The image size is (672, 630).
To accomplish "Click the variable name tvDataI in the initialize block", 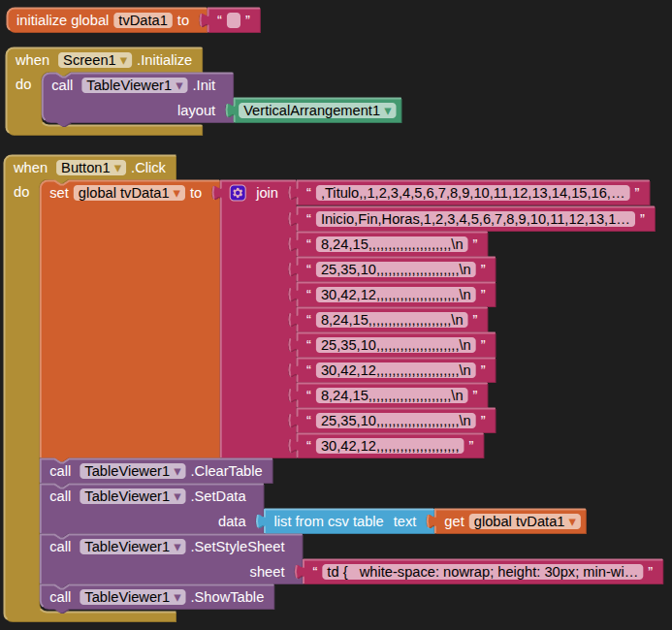I will [143, 20].
